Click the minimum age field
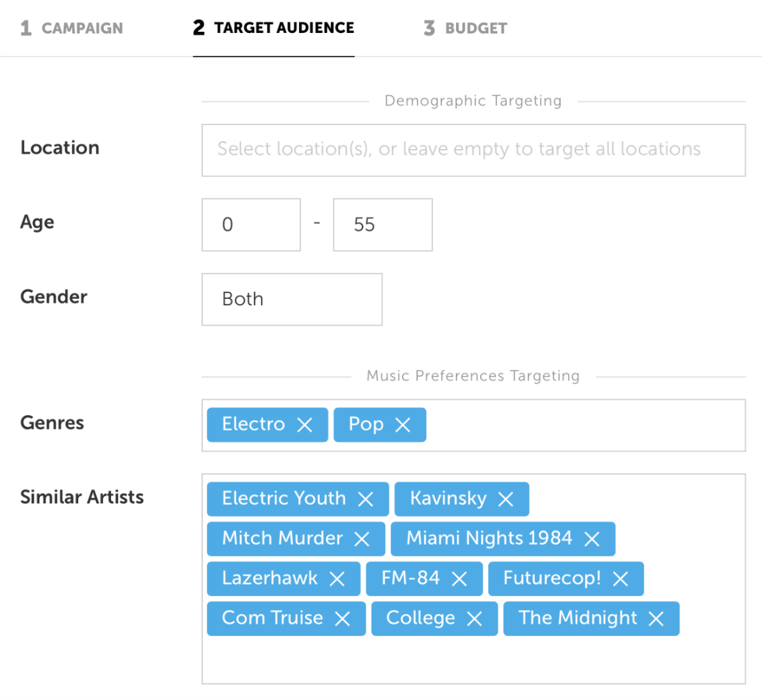Screen dimensions: 762x700 pos(251,225)
